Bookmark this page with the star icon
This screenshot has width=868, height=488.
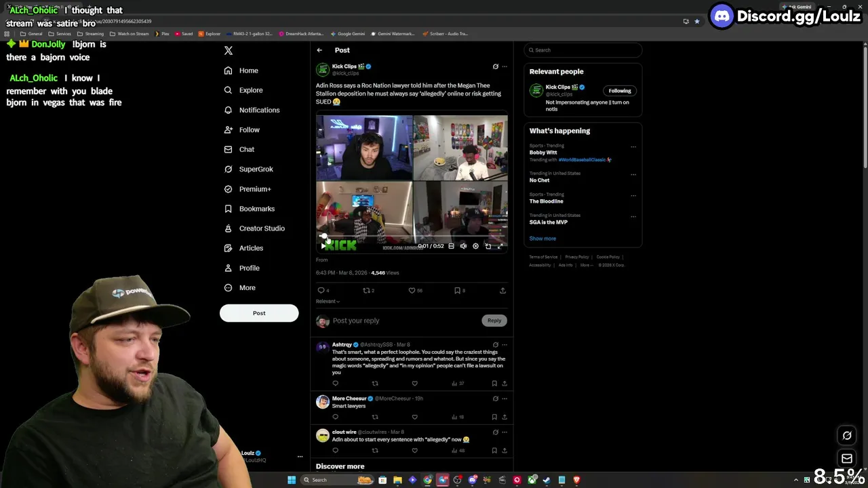tap(696, 21)
